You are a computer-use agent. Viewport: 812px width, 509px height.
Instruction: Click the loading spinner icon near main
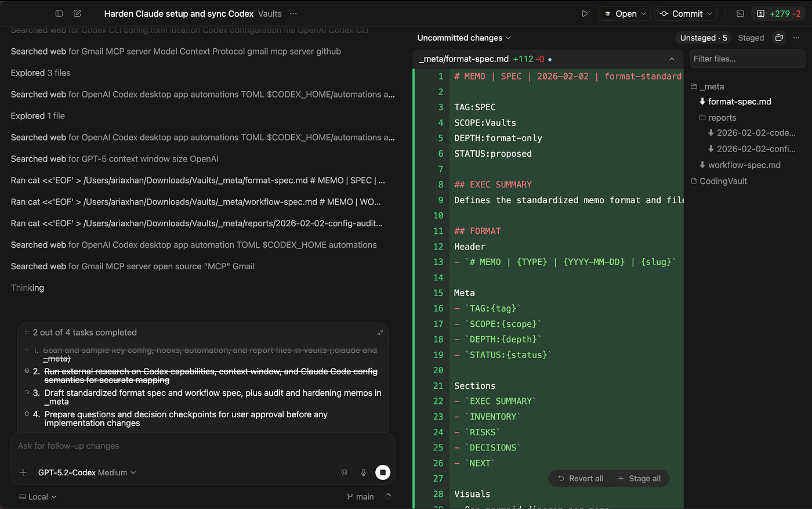[388, 497]
